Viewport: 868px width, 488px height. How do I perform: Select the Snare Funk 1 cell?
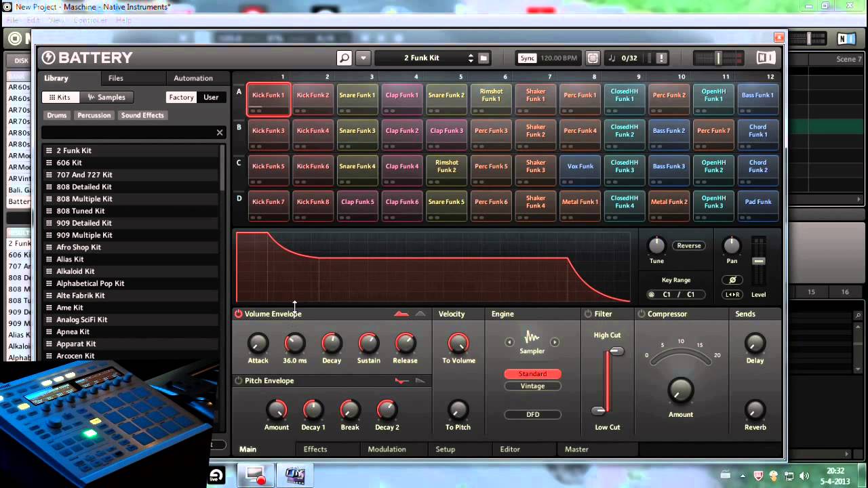(x=357, y=99)
